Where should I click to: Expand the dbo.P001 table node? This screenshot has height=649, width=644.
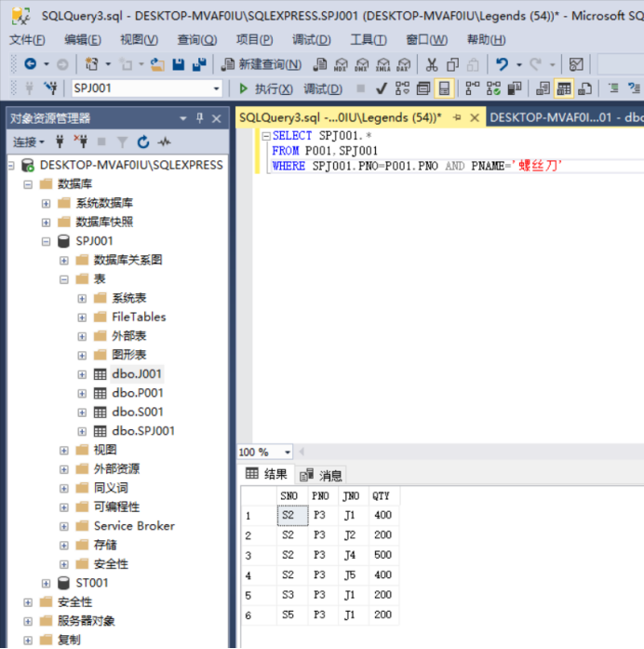pos(82,393)
